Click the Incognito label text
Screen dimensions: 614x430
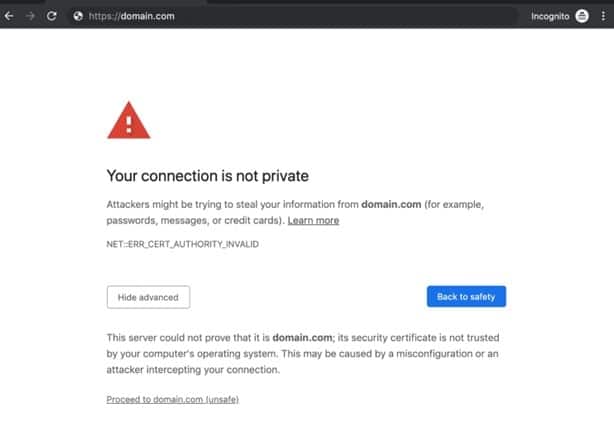tap(549, 16)
